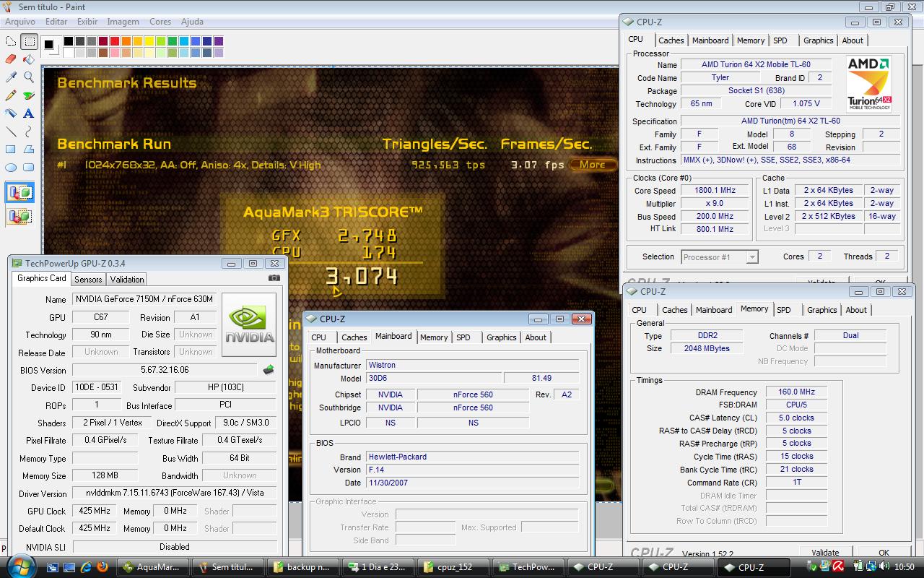Switch to Sensors tab in GPU-Z
Viewport: 924px width, 578px height.
tap(88, 279)
